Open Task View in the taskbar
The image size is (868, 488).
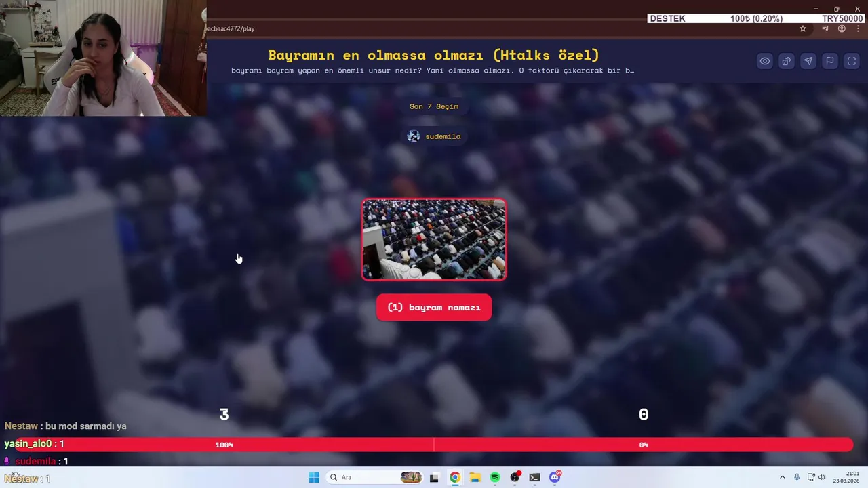pyautogui.click(x=434, y=477)
